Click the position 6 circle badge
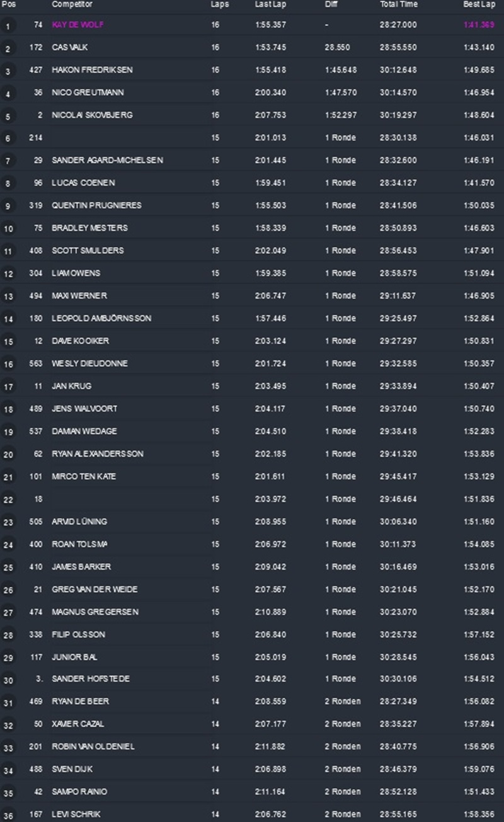 coord(8,139)
